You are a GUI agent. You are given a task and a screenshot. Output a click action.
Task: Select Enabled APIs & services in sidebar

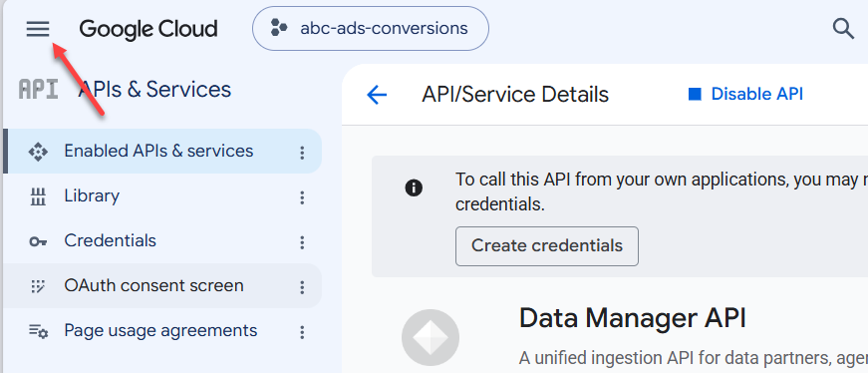162,152
